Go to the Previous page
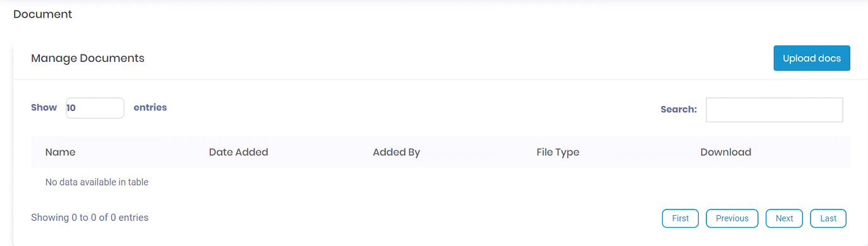Image resolution: width=868 pixels, height=246 pixels. tap(732, 218)
